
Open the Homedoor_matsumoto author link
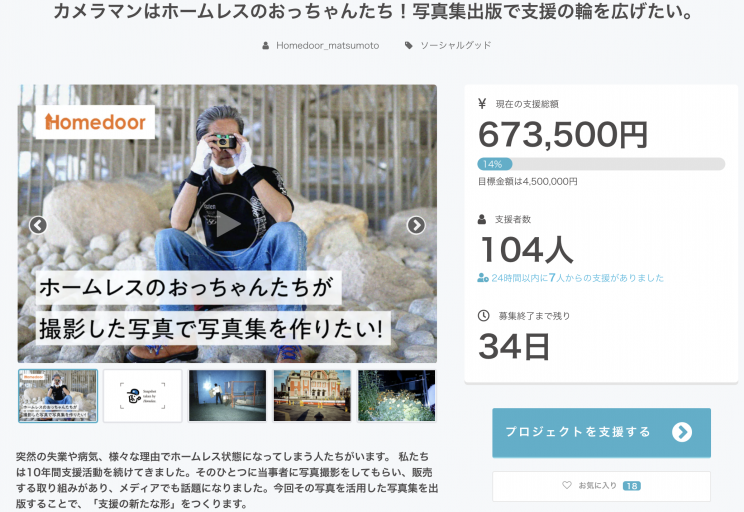click(x=327, y=46)
